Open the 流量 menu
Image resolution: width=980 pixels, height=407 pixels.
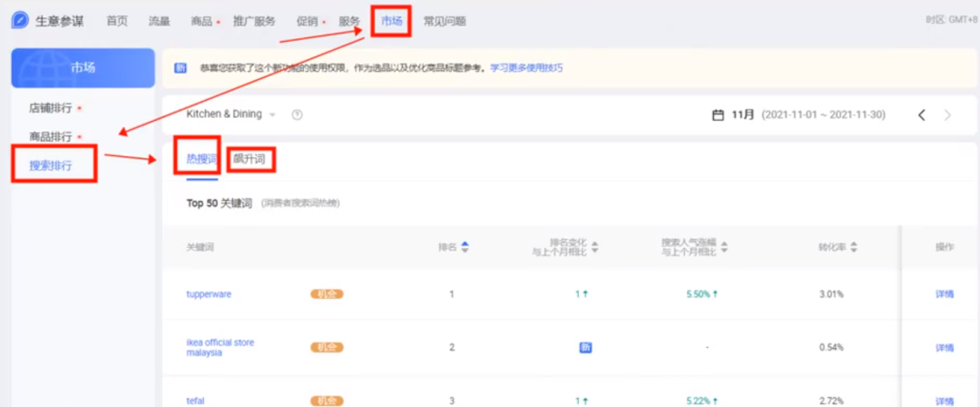click(x=160, y=21)
